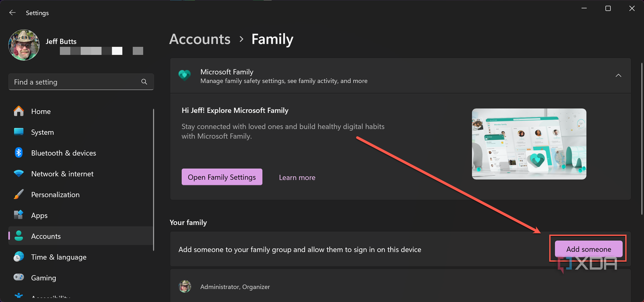Click the System monitor icon
Viewport: 644px width, 302px height.
[19, 132]
